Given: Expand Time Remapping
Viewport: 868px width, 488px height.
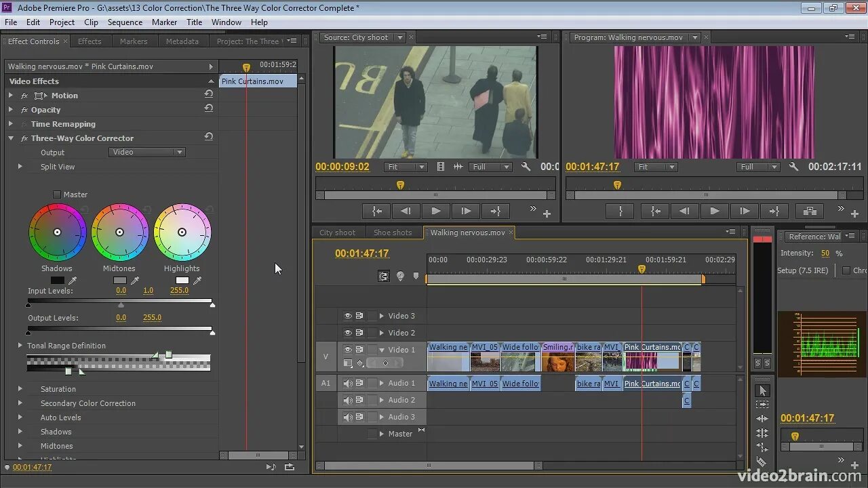Looking at the screenshot, I should click(x=10, y=124).
